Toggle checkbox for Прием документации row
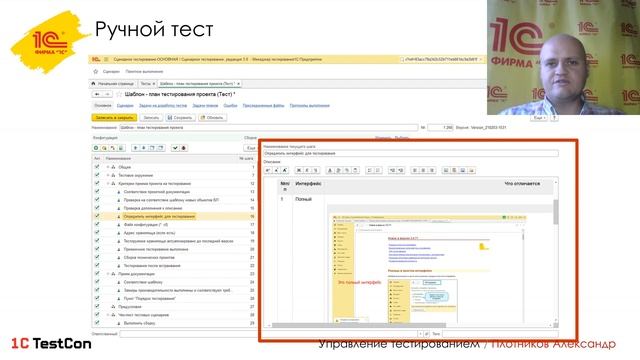This screenshot has height=360, width=640. pos(97,274)
